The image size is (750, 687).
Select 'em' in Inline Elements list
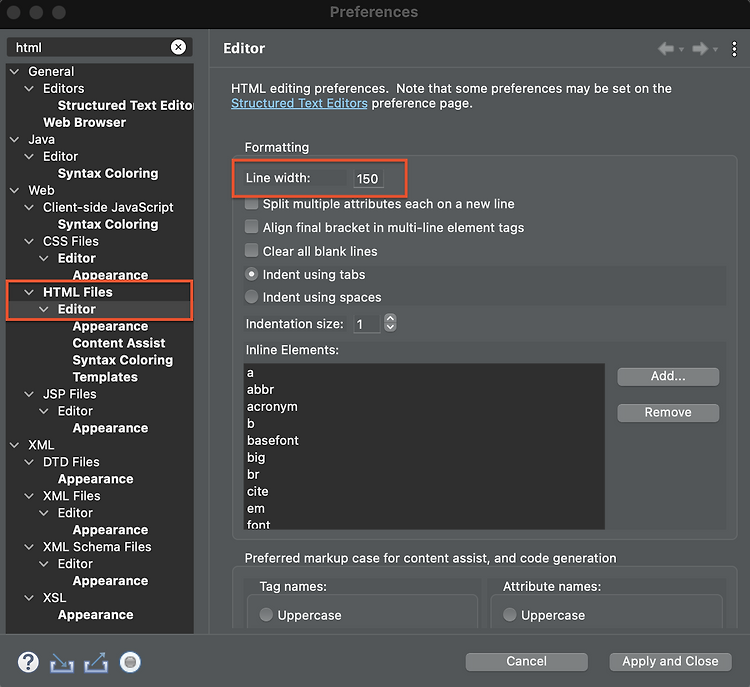click(x=255, y=508)
